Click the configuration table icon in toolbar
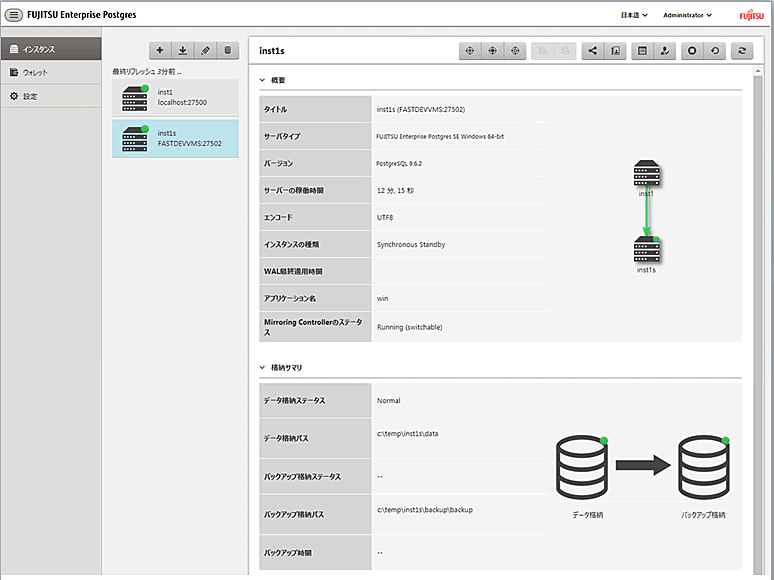Viewport: 774px width, 580px height. tap(642, 51)
